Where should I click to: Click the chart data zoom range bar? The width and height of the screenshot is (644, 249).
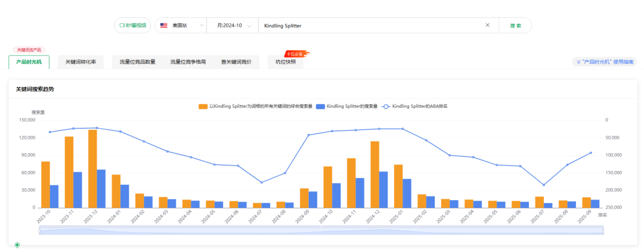(321, 231)
